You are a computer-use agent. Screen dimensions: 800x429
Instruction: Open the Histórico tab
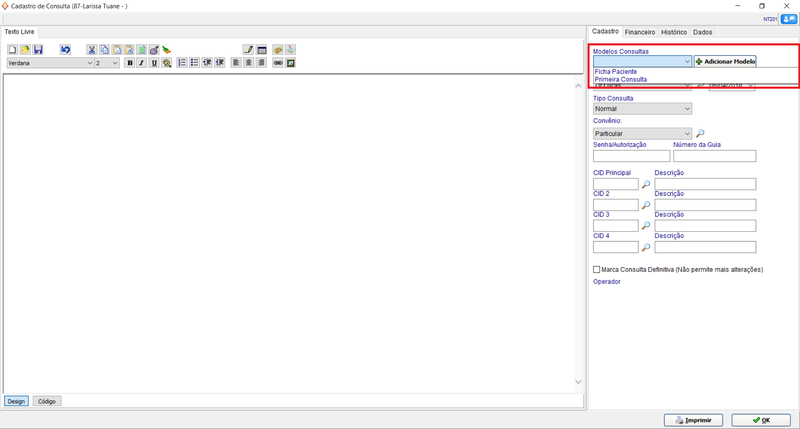[x=674, y=32]
